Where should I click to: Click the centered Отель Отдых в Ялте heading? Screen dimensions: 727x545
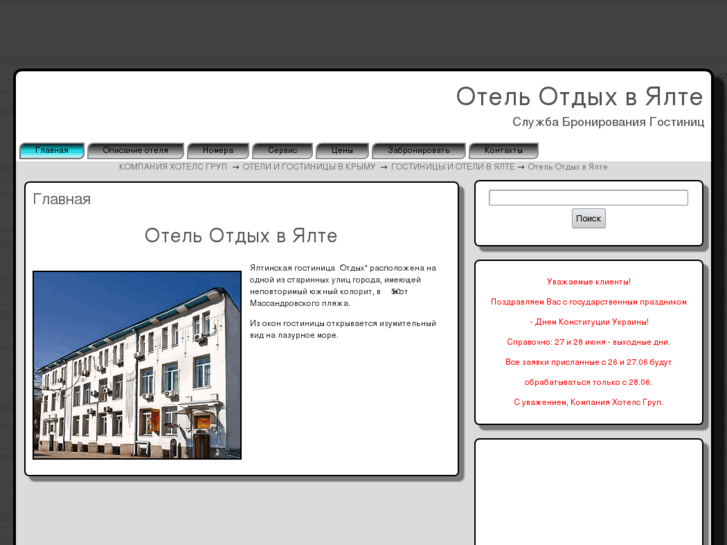pyautogui.click(x=241, y=236)
